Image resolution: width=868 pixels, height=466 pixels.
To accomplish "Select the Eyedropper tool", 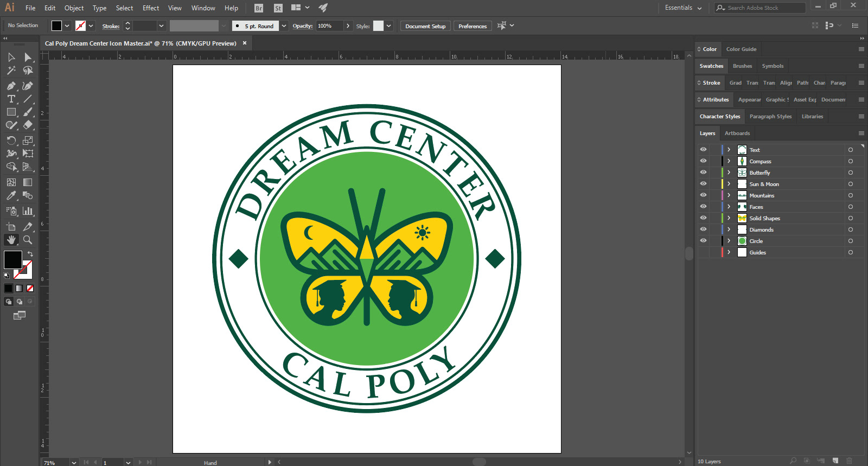I will point(11,195).
